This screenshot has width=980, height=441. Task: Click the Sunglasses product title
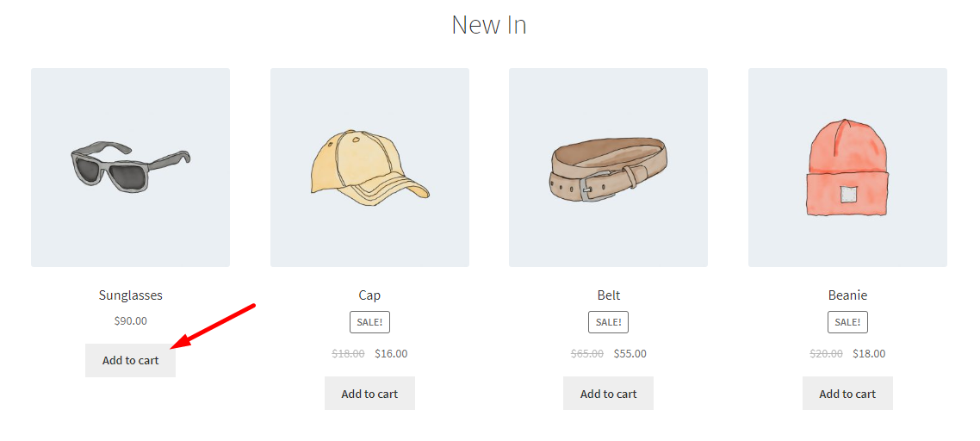pyautogui.click(x=130, y=295)
